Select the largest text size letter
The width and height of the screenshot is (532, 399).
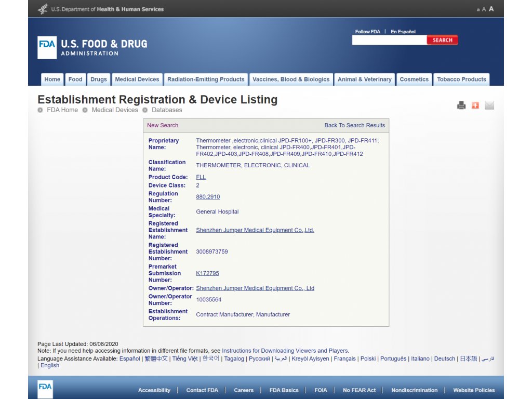[x=491, y=9]
